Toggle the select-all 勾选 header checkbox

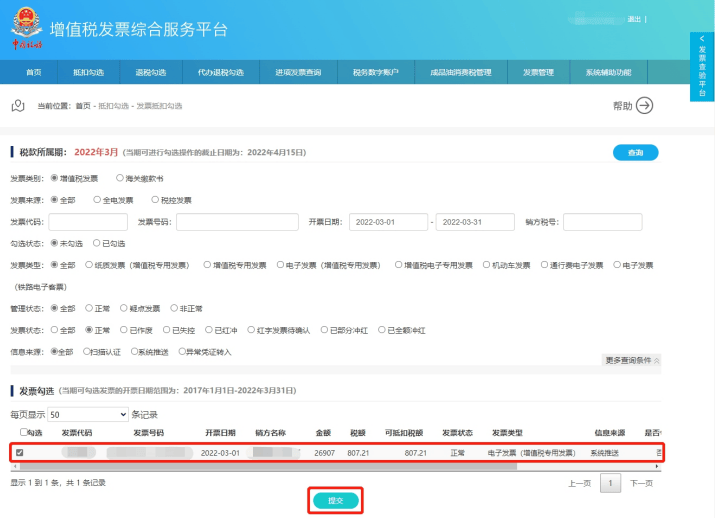(x=24, y=432)
